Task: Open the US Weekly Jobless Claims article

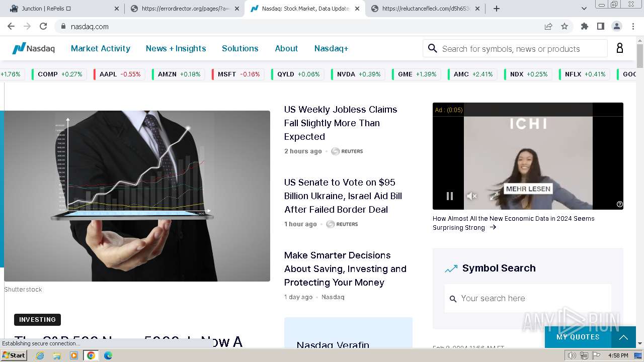Action: click(x=341, y=123)
